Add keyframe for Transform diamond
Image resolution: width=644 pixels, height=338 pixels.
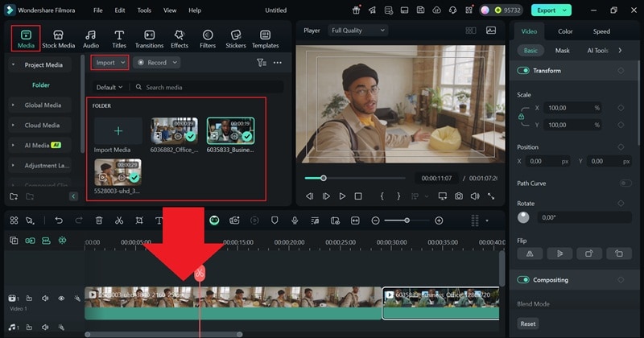click(621, 71)
